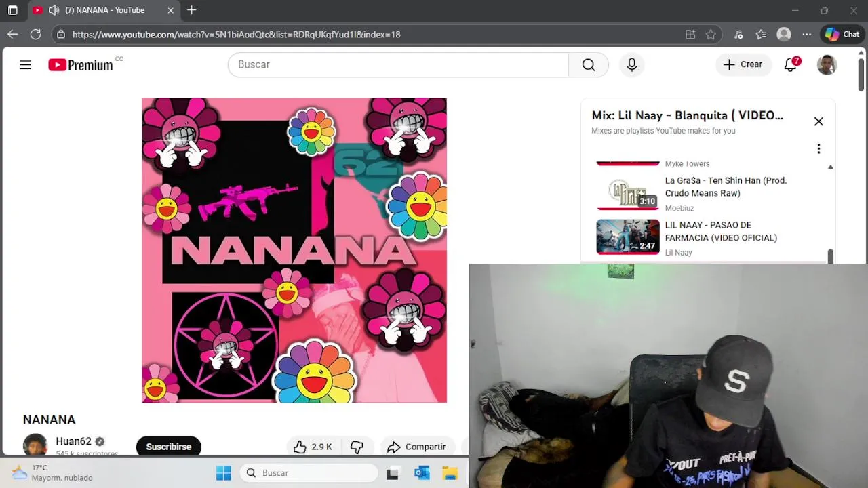
Task: Share video via Compartir button
Action: (x=417, y=447)
